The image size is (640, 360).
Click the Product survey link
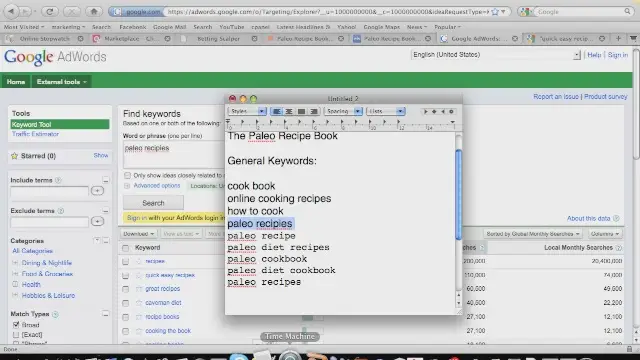click(x=606, y=97)
